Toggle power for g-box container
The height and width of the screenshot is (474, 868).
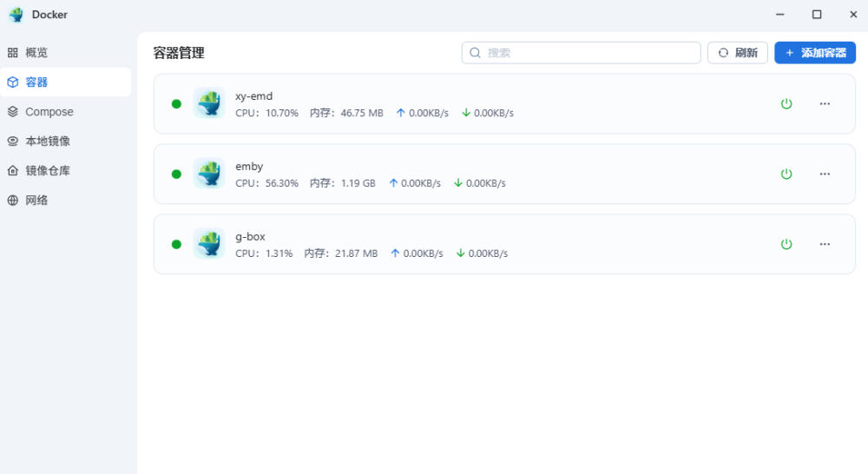tap(786, 244)
